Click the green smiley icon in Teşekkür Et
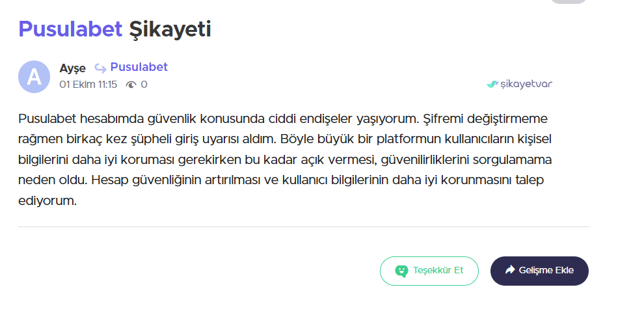The width and height of the screenshot is (644, 313). coord(401,271)
